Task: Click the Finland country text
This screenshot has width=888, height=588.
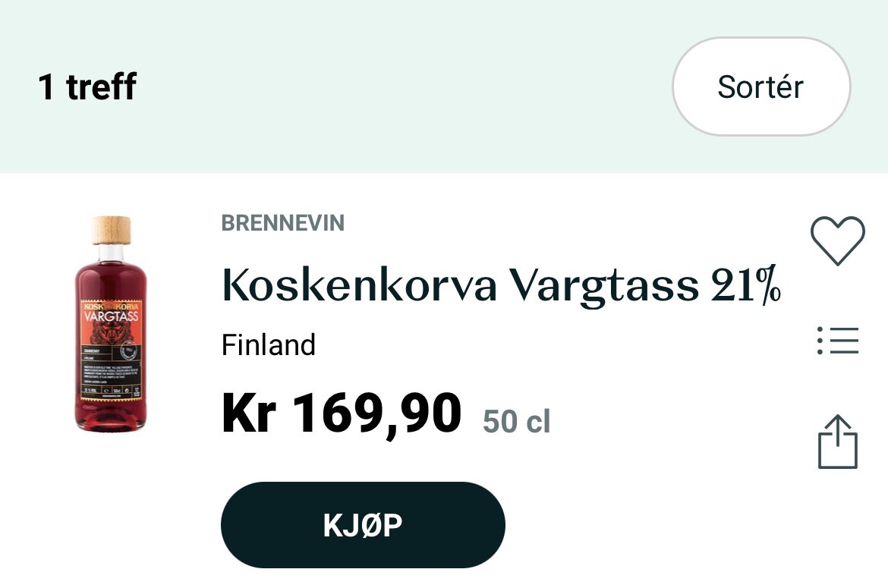Action: coord(269,344)
